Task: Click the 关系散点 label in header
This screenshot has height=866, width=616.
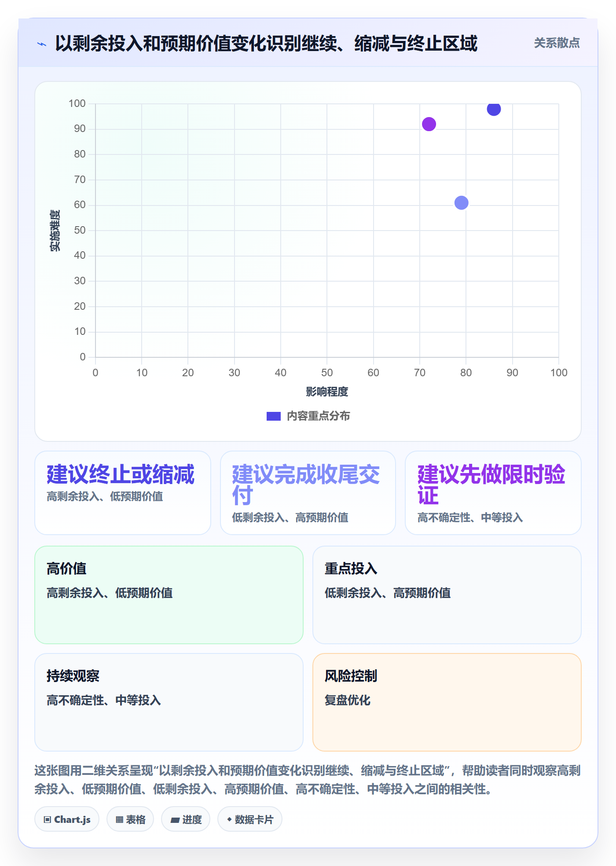Action: (557, 43)
